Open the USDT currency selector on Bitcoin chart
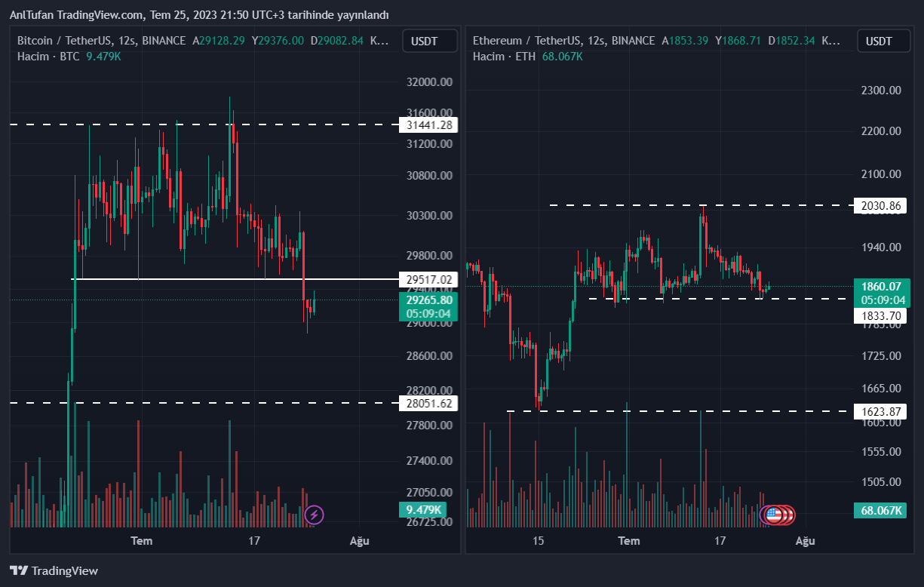Viewport: 924px width, 587px height. [429, 41]
